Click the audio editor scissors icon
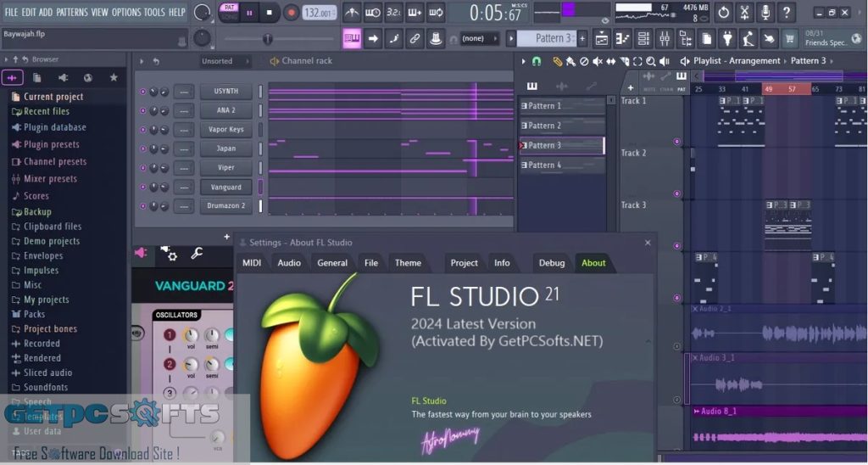The image size is (868, 465). tap(744, 12)
